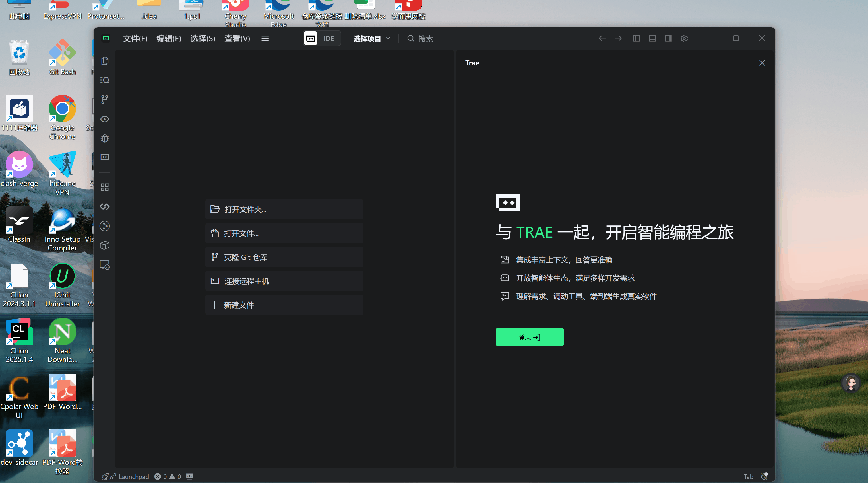The width and height of the screenshot is (868, 483).
Task: Open the Explorer files icon in sidebar
Action: (x=105, y=61)
